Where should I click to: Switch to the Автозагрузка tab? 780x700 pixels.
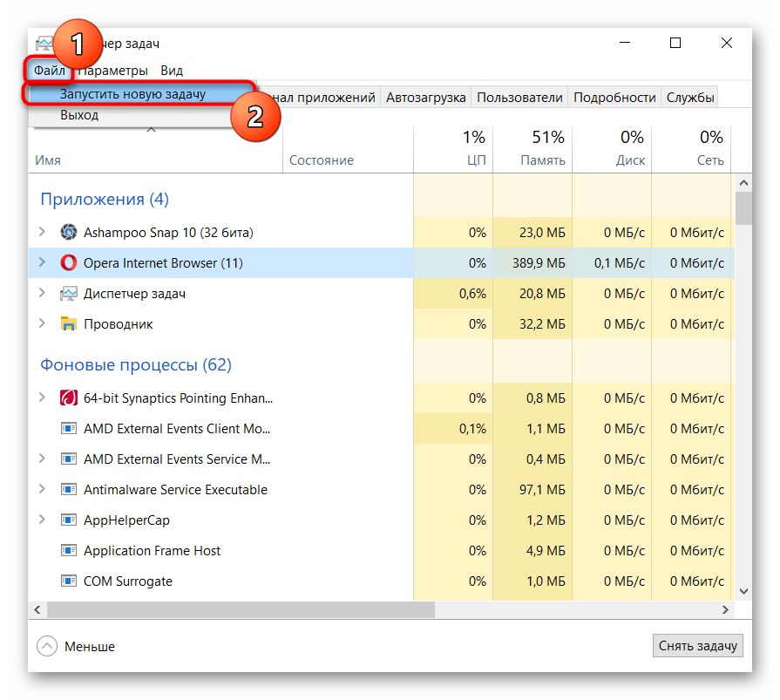426,98
